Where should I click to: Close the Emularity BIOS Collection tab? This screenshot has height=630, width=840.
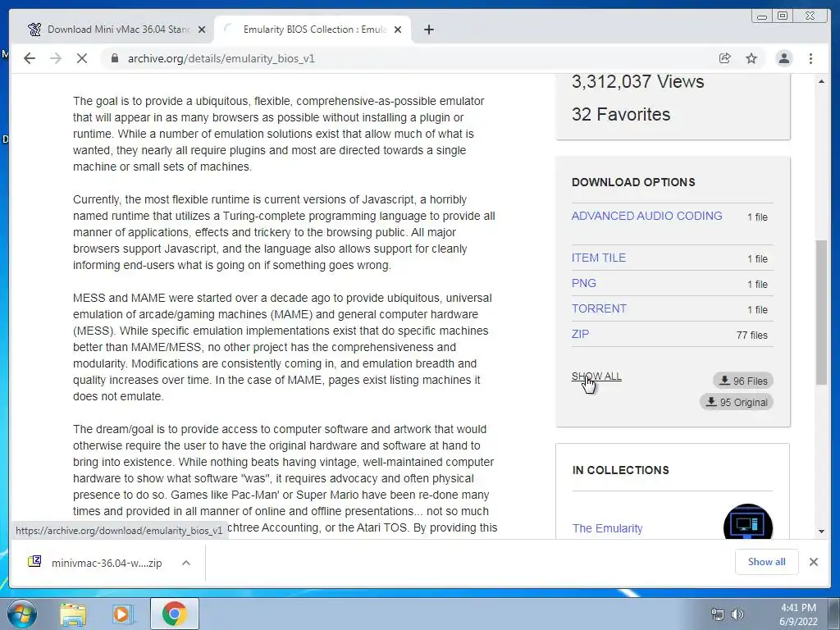point(398,30)
